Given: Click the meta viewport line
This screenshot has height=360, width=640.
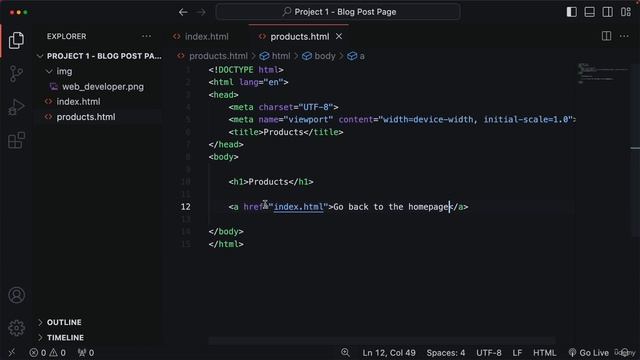Looking at the screenshot, I should coord(402,120).
